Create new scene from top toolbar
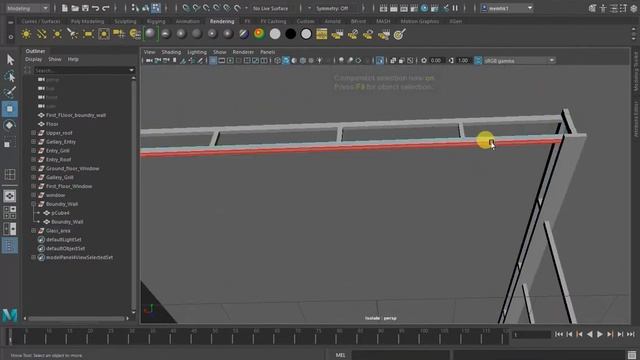 [64, 8]
